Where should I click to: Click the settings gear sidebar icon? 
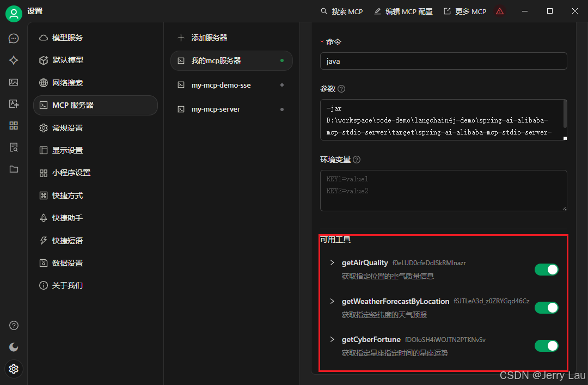(x=14, y=369)
